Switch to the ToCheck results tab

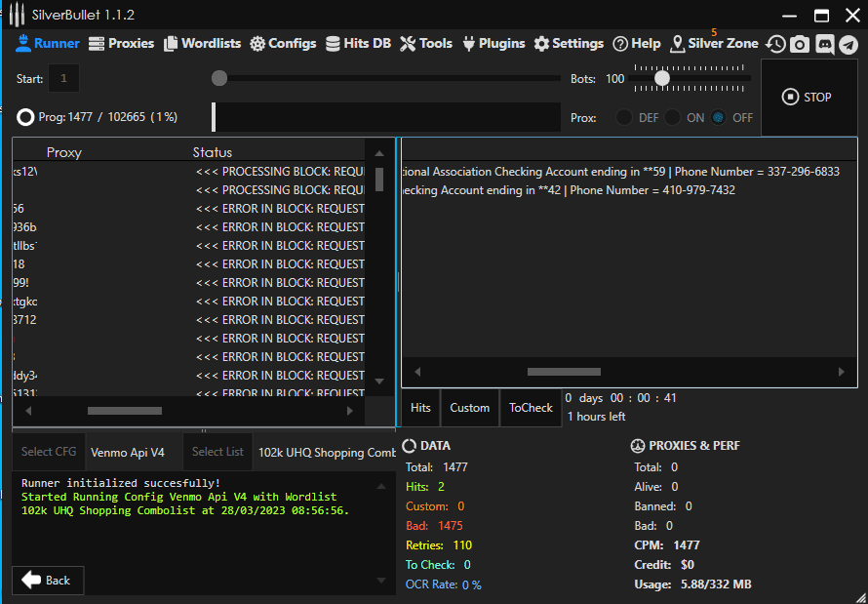531,408
